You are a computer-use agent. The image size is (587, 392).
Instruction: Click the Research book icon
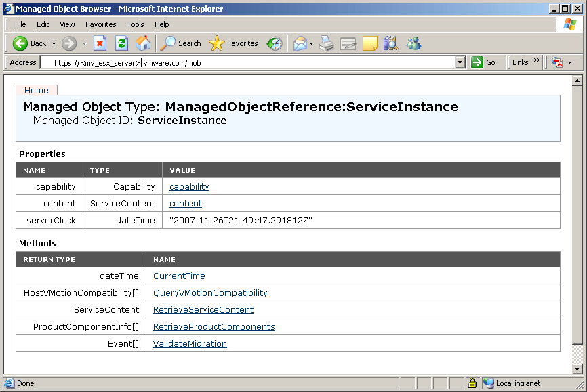[390, 43]
